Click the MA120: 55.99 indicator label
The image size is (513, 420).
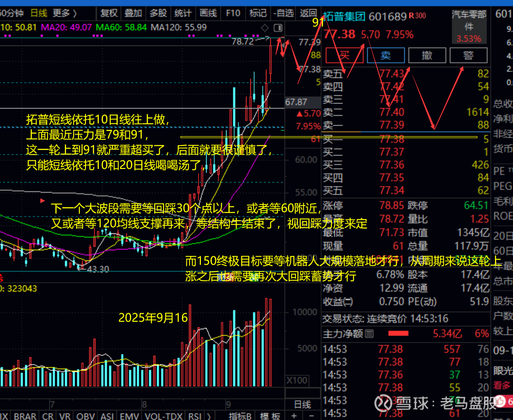[179, 27]
